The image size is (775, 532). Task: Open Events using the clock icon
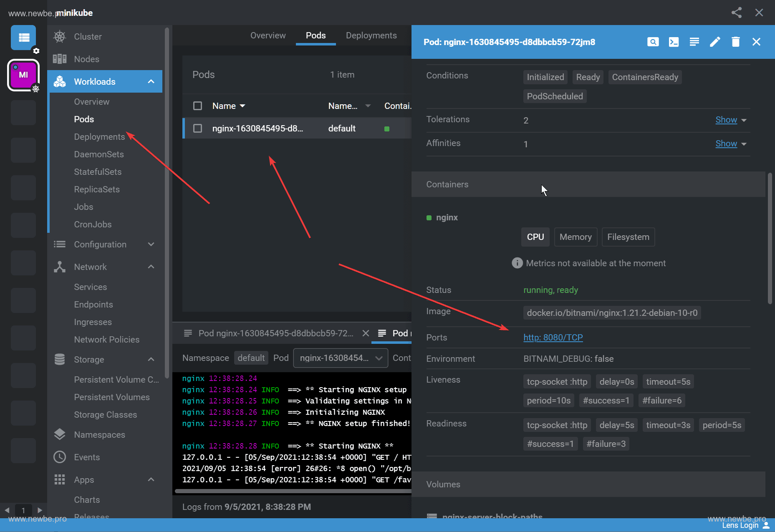(x=60, y=457)
